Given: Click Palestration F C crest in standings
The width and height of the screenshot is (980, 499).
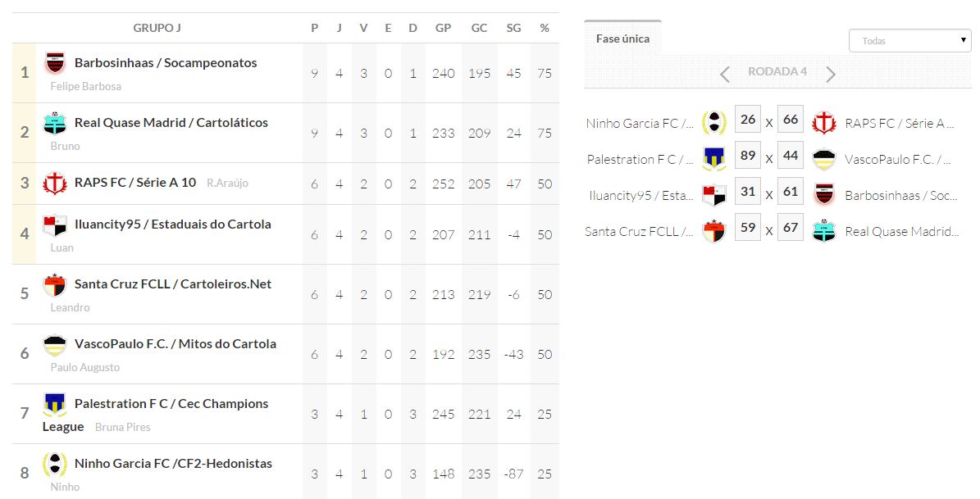Looking at the screenshot, I should pos(55,404).
